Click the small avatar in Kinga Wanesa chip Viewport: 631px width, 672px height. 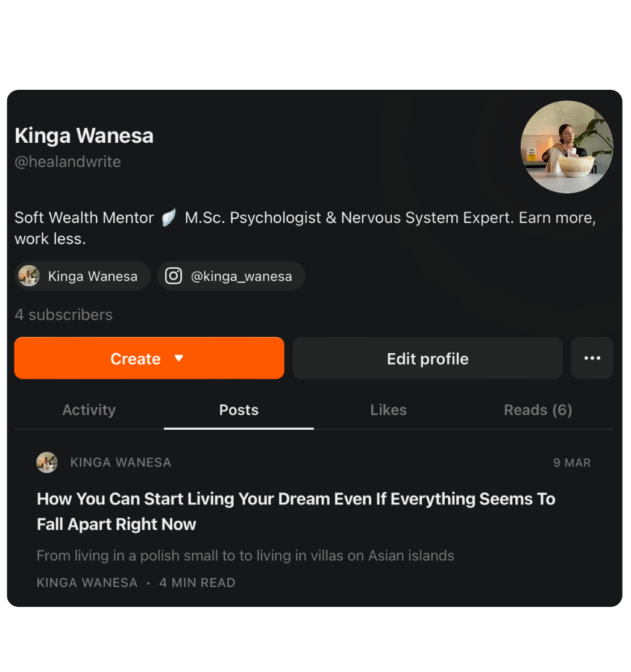point(29,276)
